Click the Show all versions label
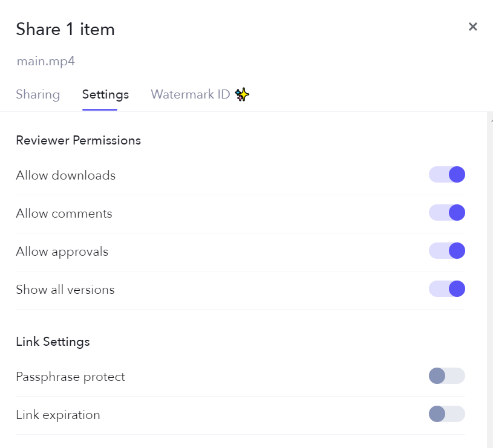 click(x=65, y=290)
